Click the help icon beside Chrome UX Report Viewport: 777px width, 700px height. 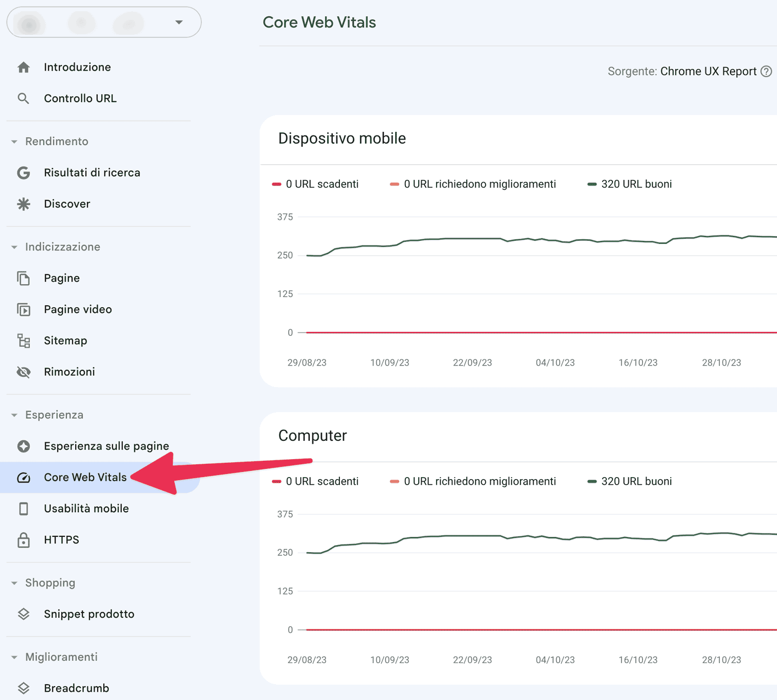(766, 72)
